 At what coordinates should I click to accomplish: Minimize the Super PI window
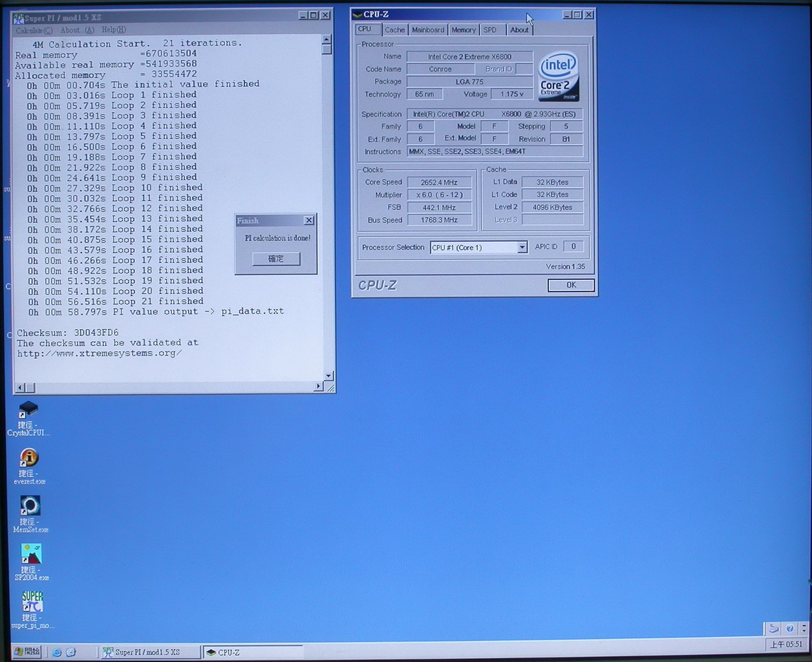click(303, 16)
